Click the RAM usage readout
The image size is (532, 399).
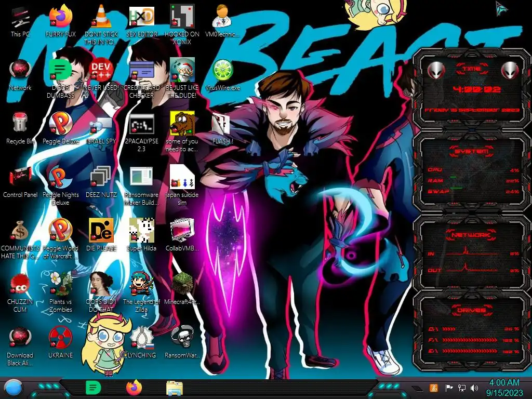pos(473,180)
